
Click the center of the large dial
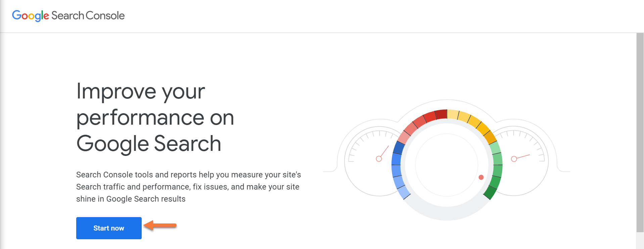coord(447,165)
